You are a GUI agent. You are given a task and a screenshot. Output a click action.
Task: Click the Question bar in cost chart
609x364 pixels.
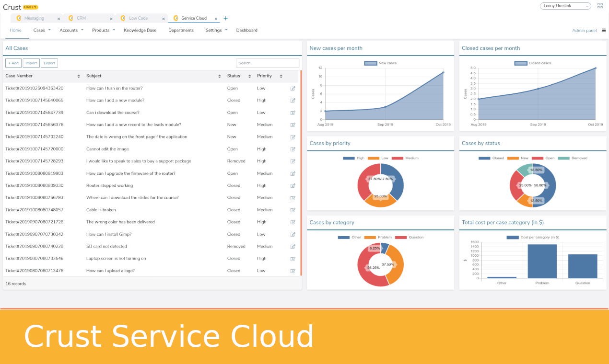[583, 266]
